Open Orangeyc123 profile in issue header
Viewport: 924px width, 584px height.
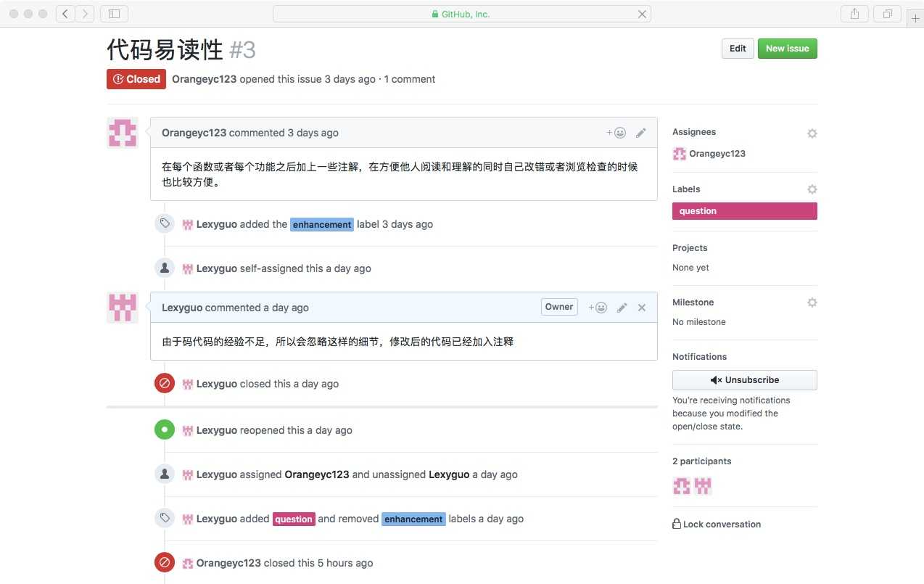pyautogui.click(x=205, y=79)
